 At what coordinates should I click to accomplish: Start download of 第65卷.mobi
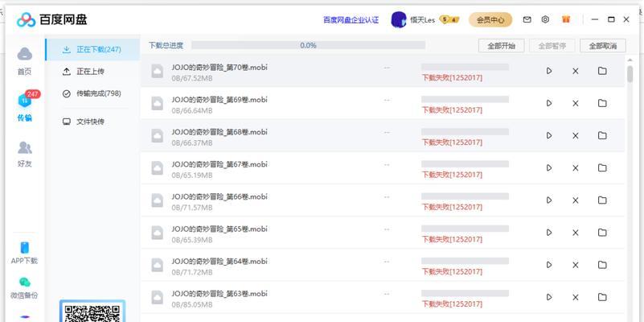[x=549, y=233]
